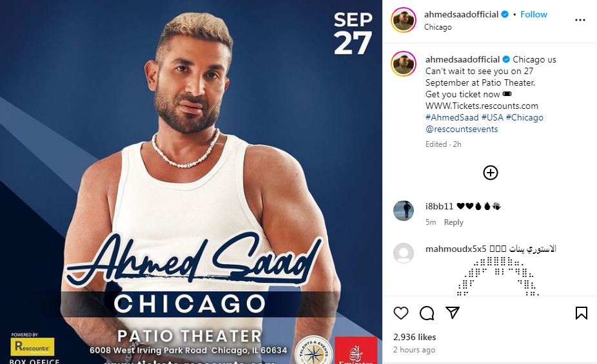Open the Chicago location link under the username

pos(438,27)
